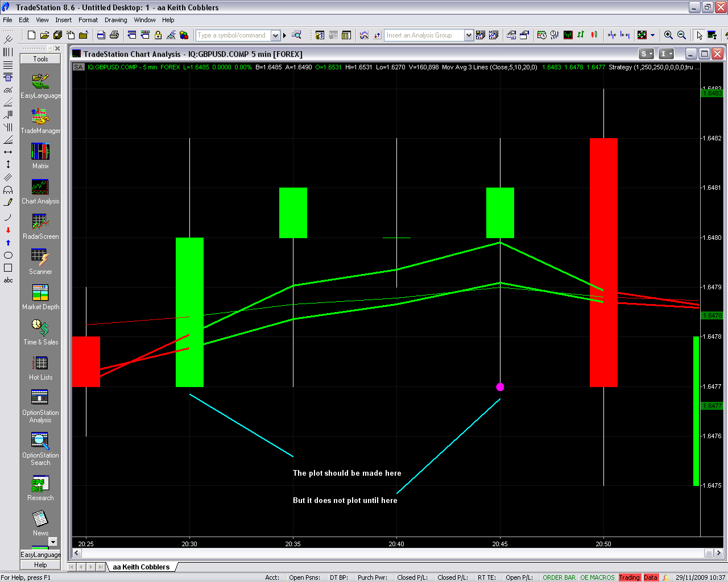Open the Insert menu
728x582 pixels.
(64, 20)
